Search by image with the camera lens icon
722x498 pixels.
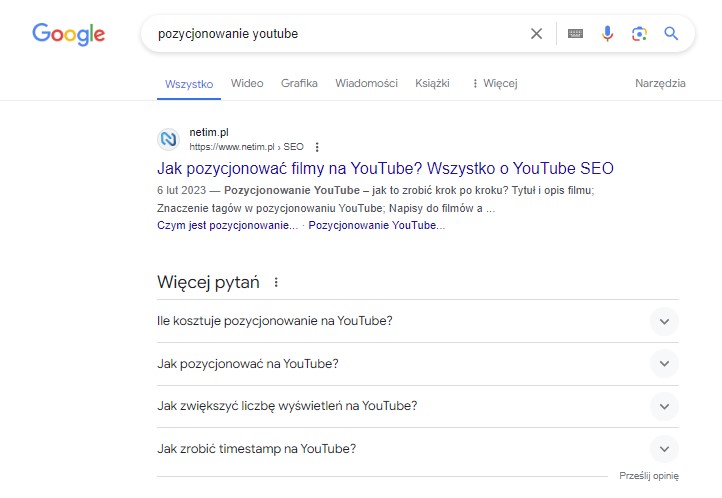pos(639,34)
